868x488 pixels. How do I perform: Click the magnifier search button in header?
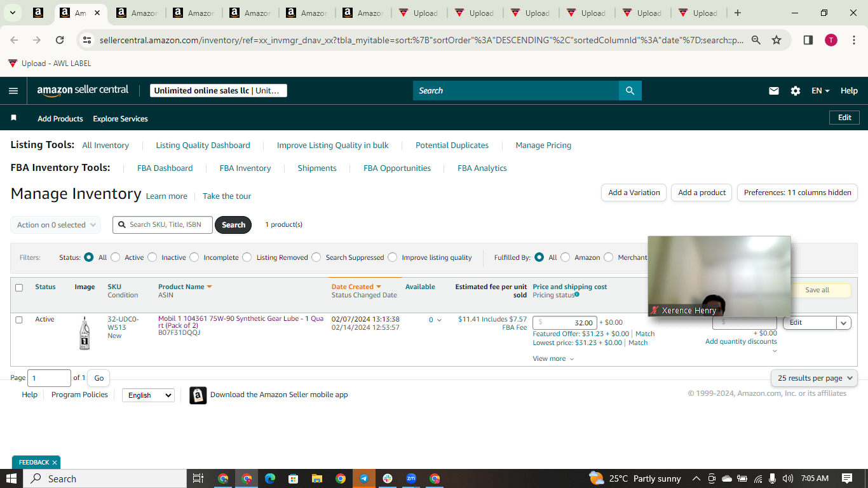[x=630, y=91]
